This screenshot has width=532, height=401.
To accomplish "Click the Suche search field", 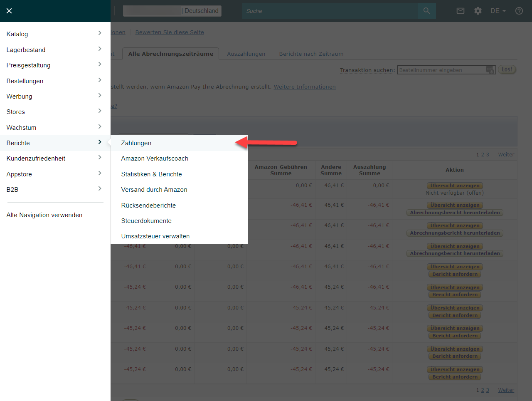I will point(330,11).
